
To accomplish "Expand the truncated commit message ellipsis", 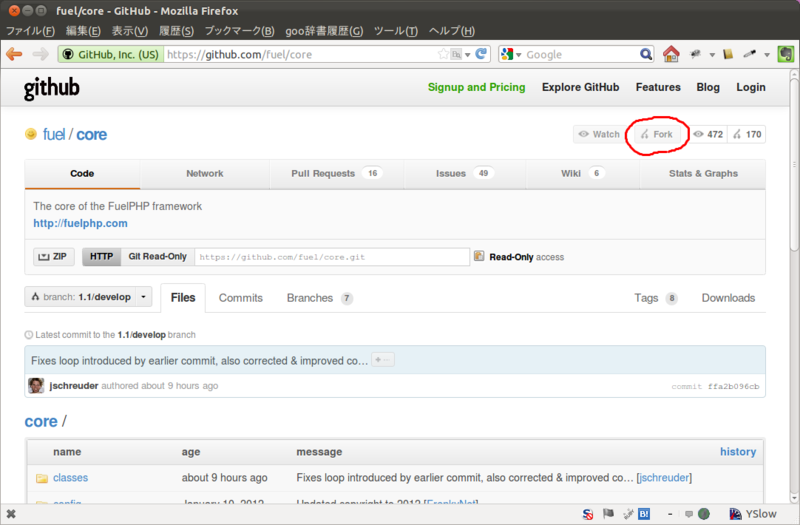I will click(x=383, y=360).
